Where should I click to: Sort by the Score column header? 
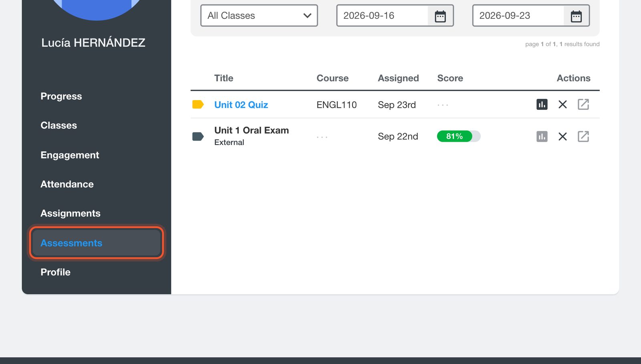click(x=450, y=78)
